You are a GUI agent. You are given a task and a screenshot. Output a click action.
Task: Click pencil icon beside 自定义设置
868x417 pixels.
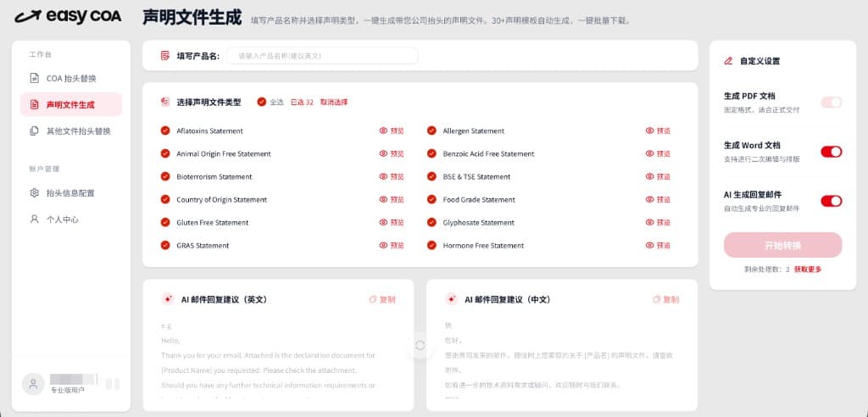728,62
